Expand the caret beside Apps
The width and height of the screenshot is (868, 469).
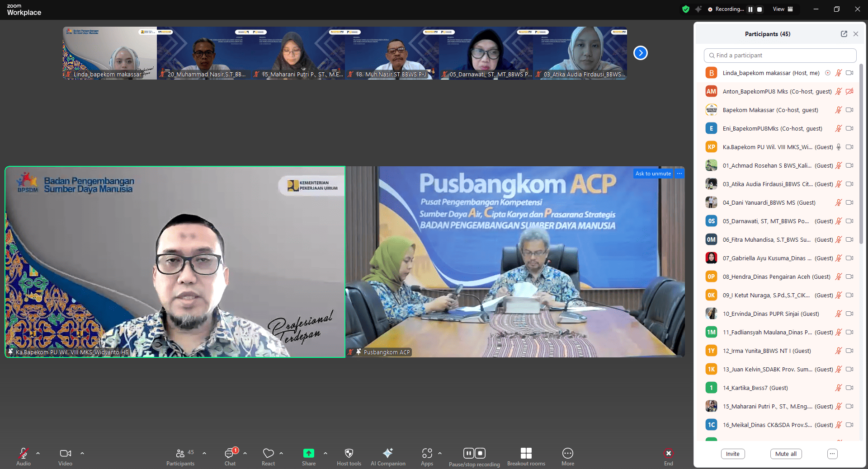pyautogui.click(x=440, y=453)
